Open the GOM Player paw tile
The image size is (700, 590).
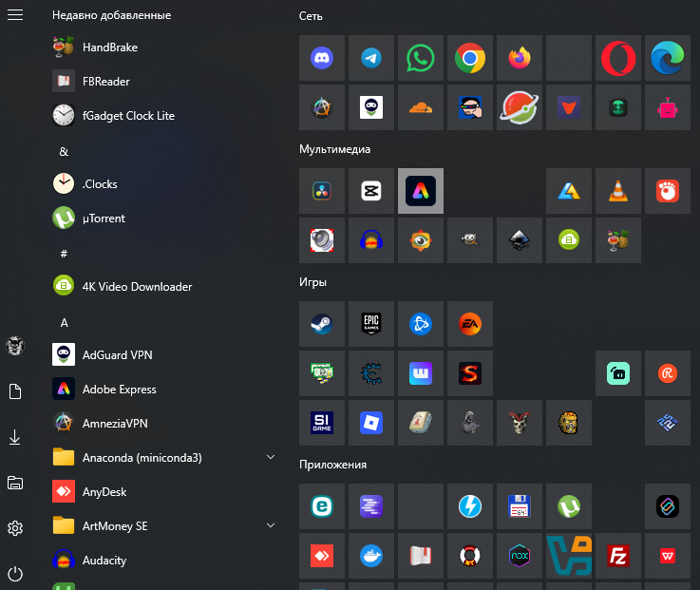[668, 191]
